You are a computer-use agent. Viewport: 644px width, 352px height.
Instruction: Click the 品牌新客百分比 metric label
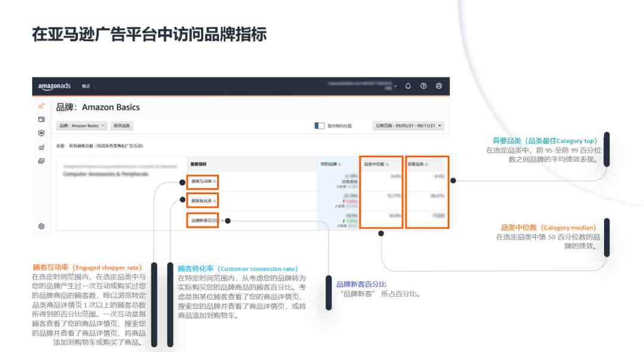(204, 221)
